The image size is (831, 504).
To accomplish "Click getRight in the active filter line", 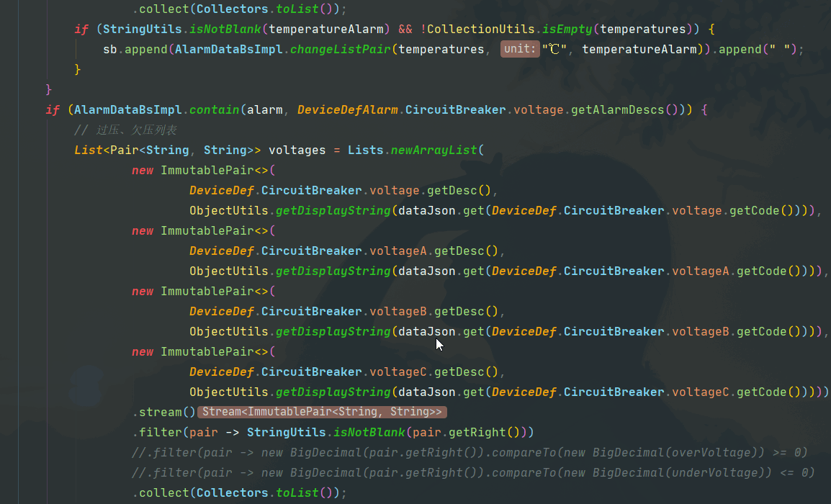I will (x=477, y=432).
